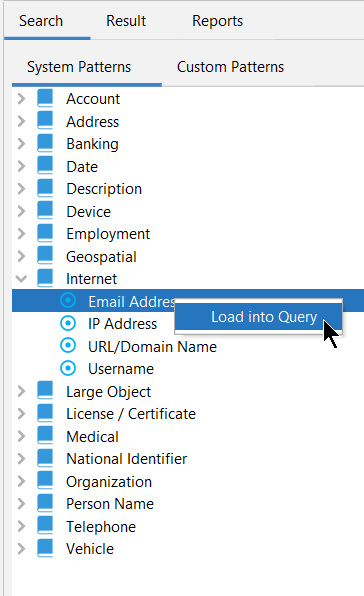
Task: Select the Custom Patterns tab
Action: tap(230, 67)
